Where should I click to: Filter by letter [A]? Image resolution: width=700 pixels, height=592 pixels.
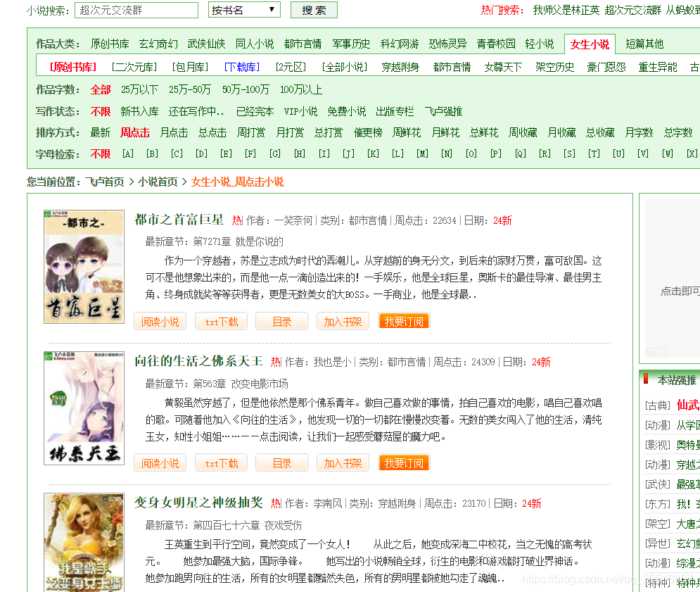(127, 153)
